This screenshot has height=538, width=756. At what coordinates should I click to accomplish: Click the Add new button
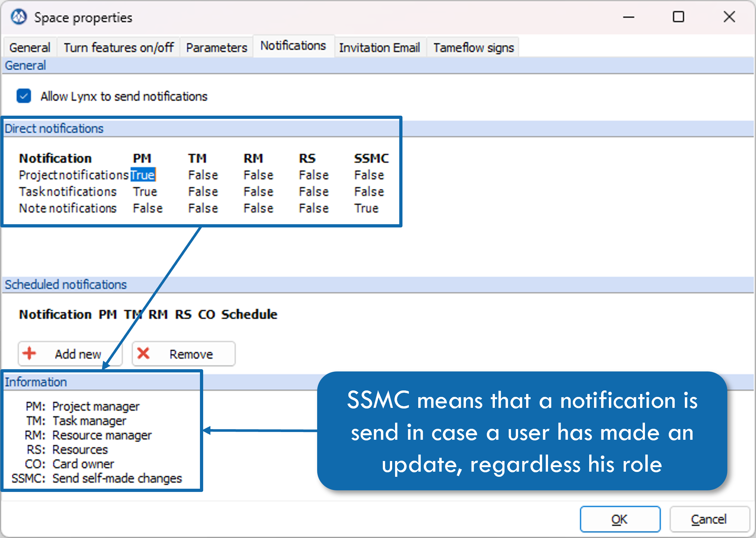pos(70,353)
